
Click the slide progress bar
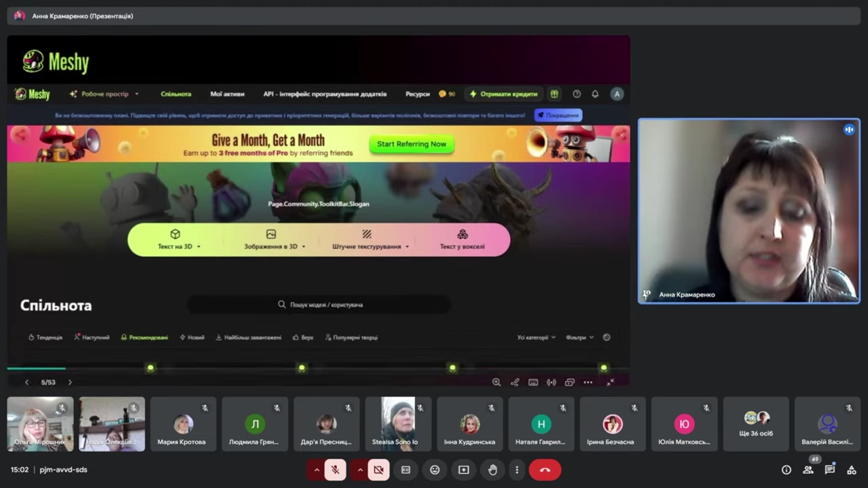click(x=318, y=368)
